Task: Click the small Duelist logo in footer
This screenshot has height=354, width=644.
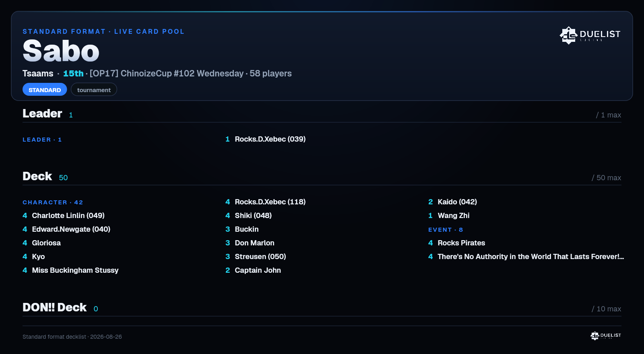Action: pyautogui.click(x=606, y=335)
